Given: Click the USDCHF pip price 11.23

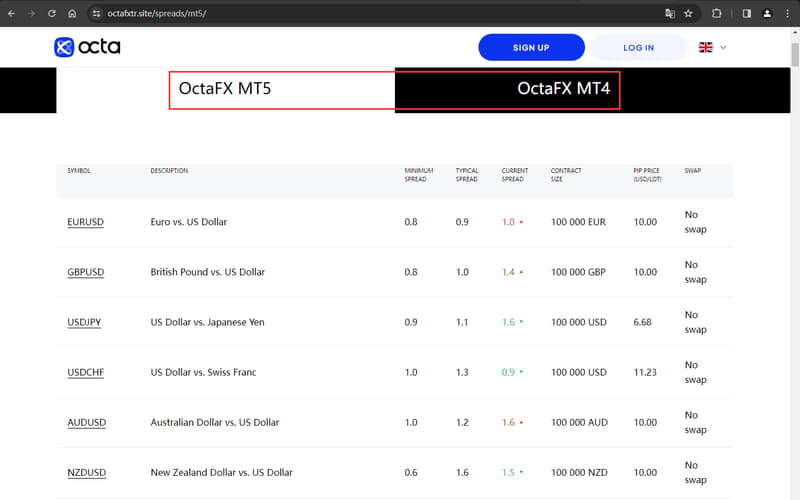Looking at the screenshot, I should click(645, 372).
